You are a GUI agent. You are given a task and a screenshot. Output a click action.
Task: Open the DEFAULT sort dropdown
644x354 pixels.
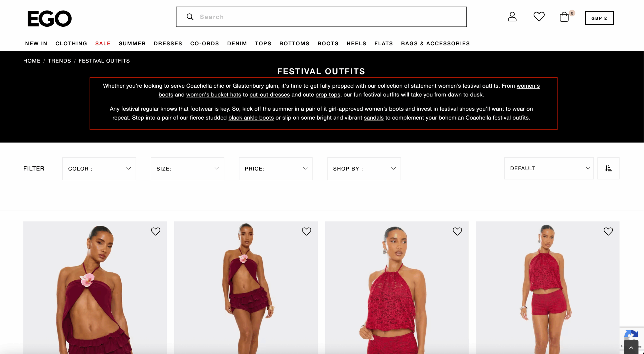click(549, 168)
